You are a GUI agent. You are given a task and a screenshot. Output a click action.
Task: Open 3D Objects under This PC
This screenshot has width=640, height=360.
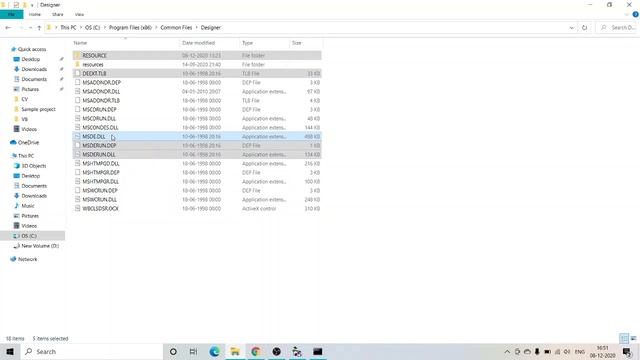pyautogui.click(x=33, y=166)
